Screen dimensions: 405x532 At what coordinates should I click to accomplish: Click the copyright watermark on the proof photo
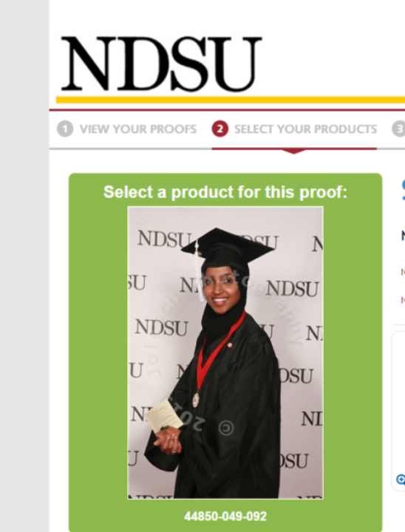tap(226, 428)
